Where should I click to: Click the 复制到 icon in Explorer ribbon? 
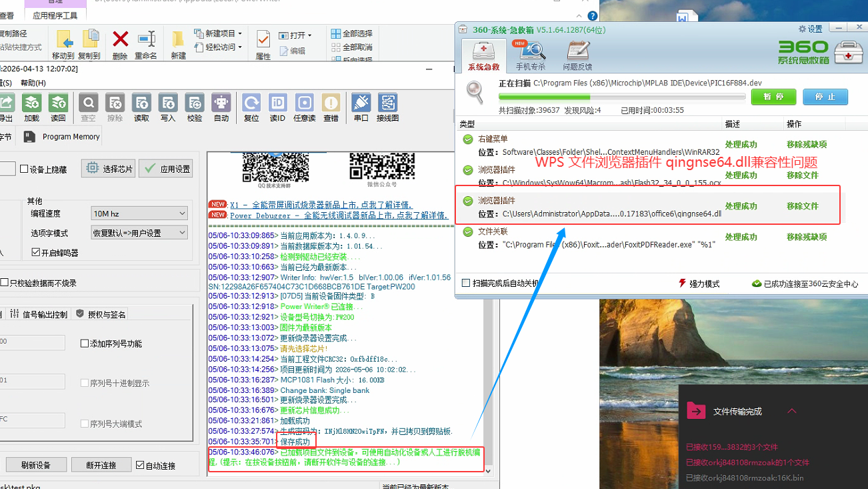89,39
